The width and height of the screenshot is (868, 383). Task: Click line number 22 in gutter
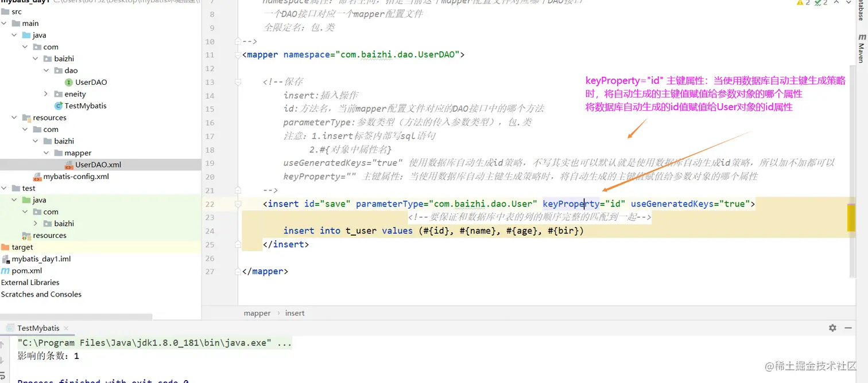coord(210,204)
